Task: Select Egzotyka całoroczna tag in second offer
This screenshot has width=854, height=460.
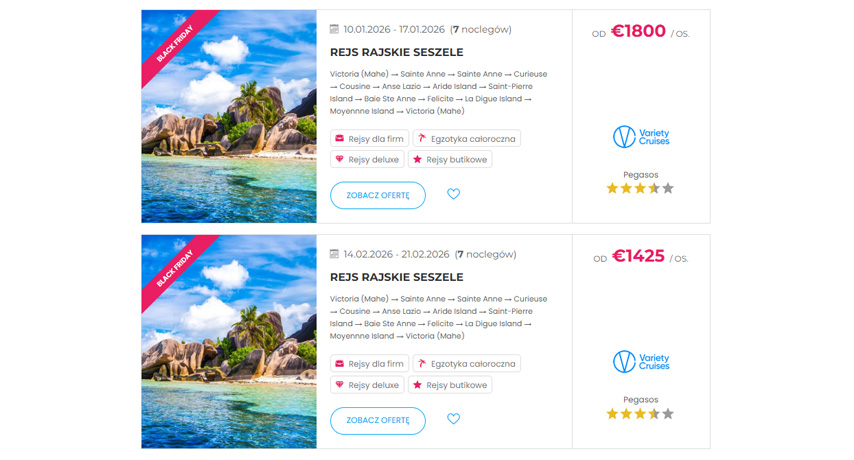Action: [467, 363]
